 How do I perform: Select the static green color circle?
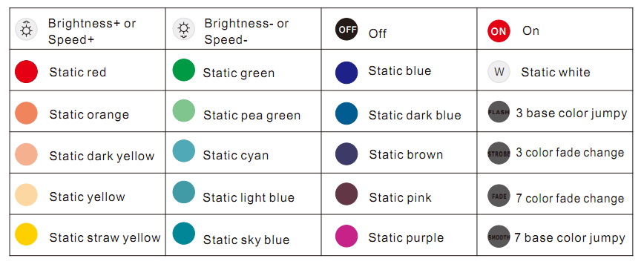point(183,70)
